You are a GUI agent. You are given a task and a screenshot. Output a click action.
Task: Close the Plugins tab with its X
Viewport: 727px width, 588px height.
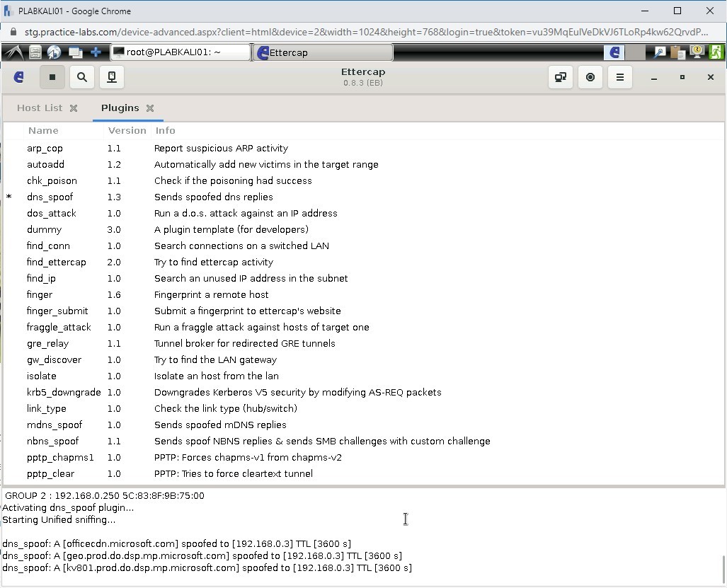coord(149,108)
